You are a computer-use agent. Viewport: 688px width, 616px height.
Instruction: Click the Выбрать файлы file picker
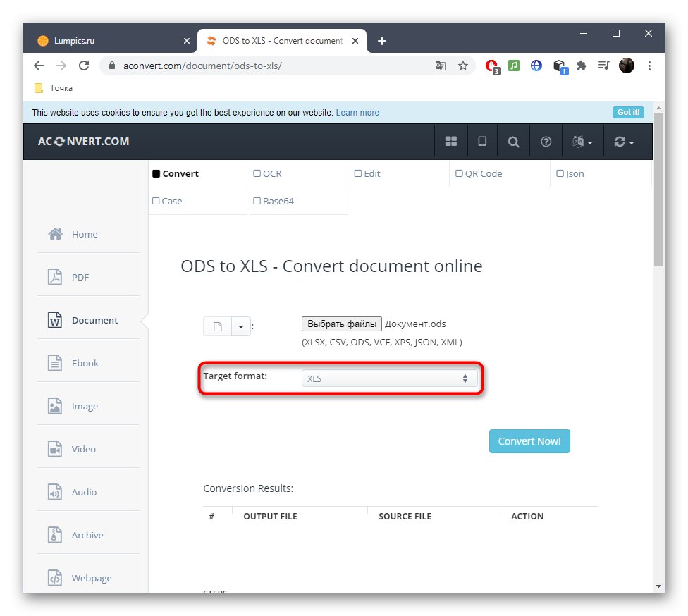coord(341,324)
